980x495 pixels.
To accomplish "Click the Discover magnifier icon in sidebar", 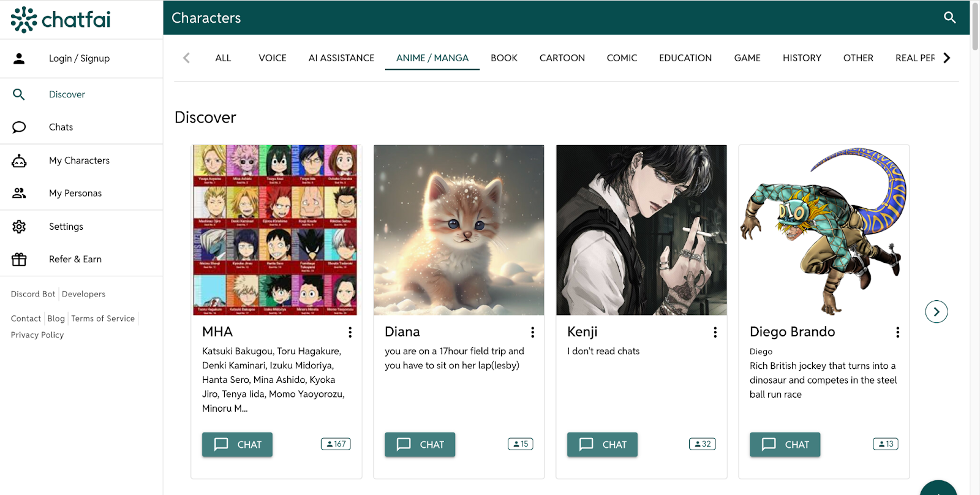I will coord(19,94).
